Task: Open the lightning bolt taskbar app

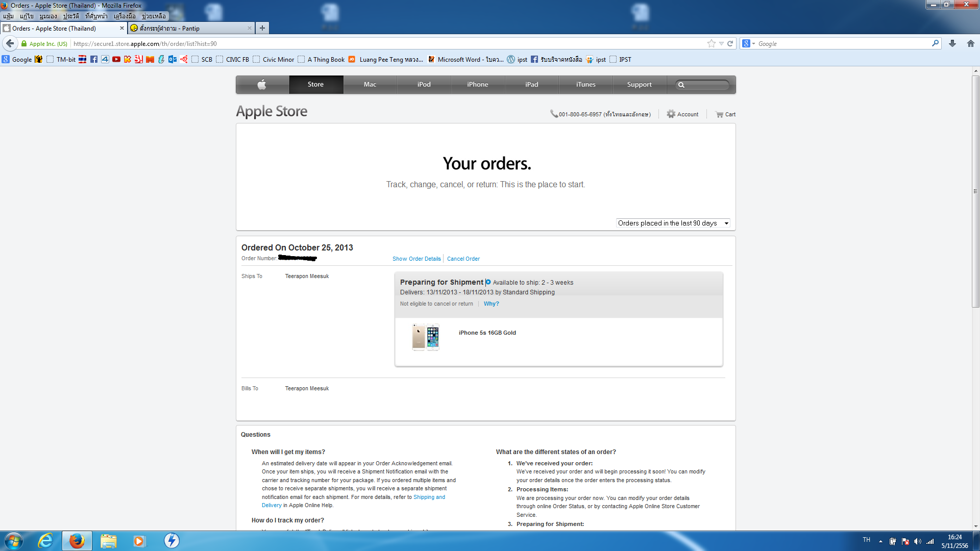Action: (x=171, y=541)
